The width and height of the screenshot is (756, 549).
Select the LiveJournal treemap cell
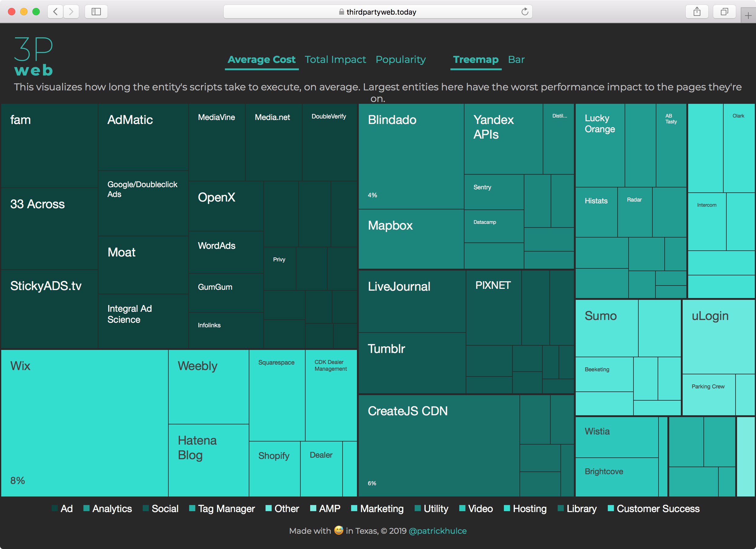tap(412, 301)
